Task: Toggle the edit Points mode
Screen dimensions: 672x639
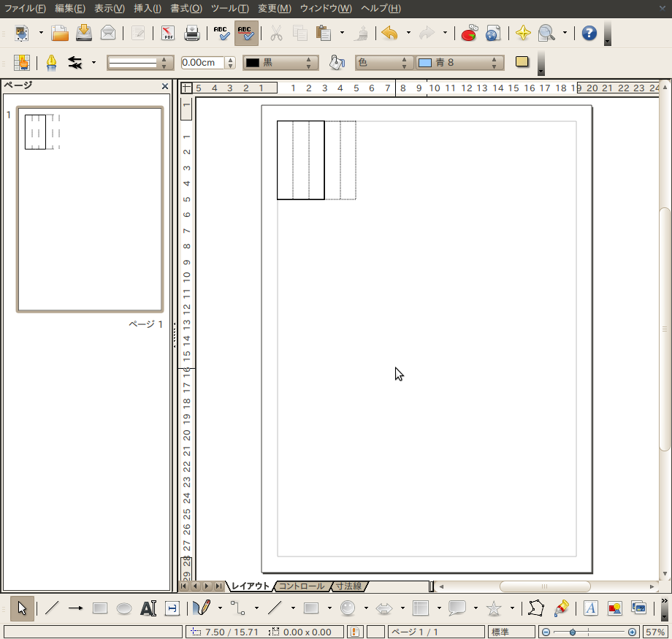Action: 535,608
